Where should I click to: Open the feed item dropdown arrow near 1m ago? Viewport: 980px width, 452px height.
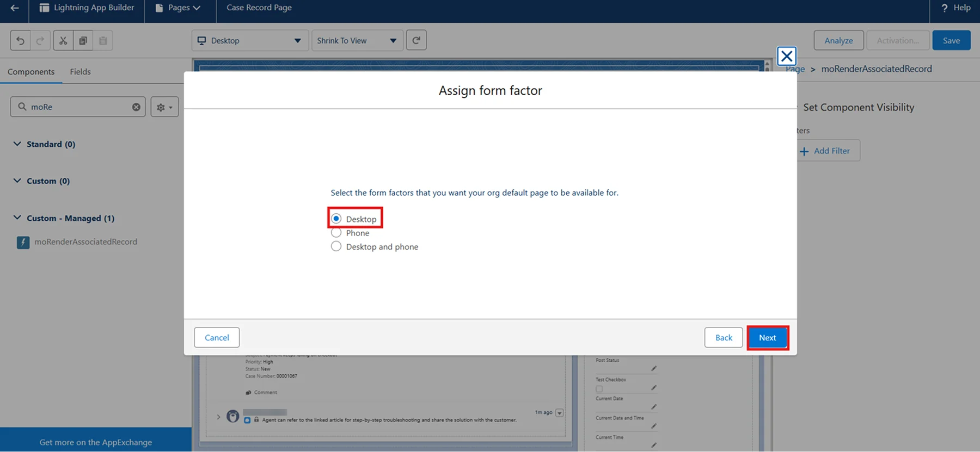[x=559, y=413]
